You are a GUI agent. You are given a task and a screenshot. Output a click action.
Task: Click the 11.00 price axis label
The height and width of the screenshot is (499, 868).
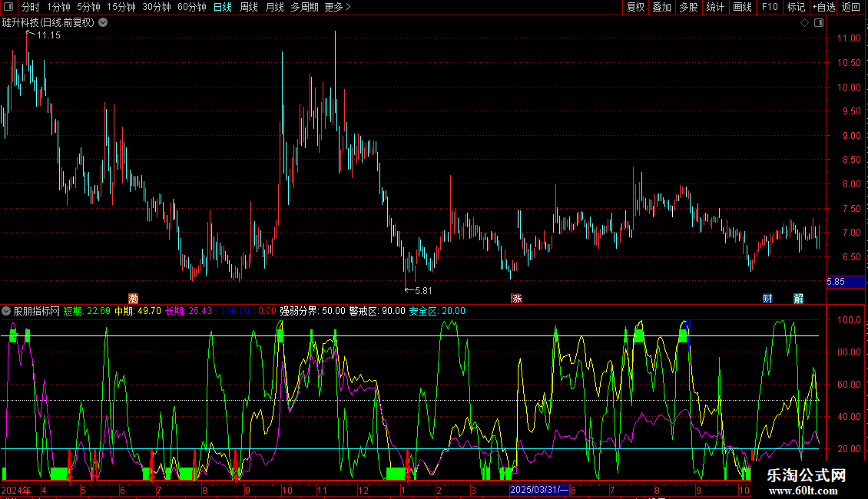point(849,38)
